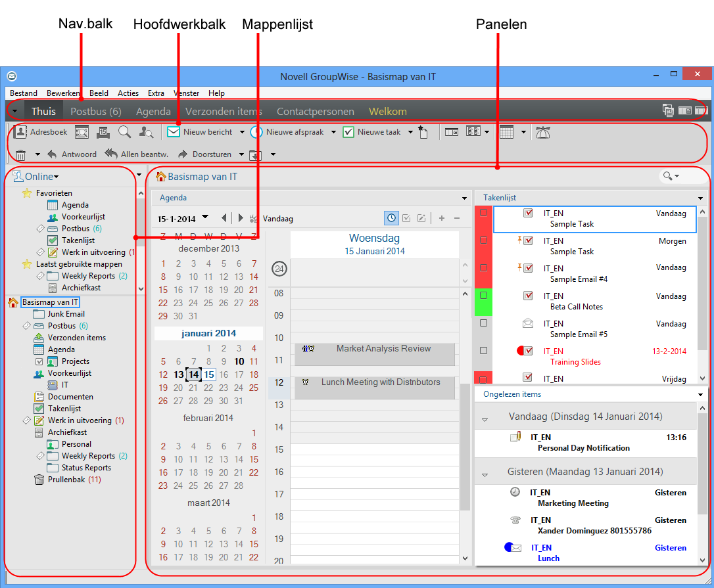The width and height of the screenshot is (714, 588).
Task: Toggle the Projects calendar checkbox
Action: (39, 362)
